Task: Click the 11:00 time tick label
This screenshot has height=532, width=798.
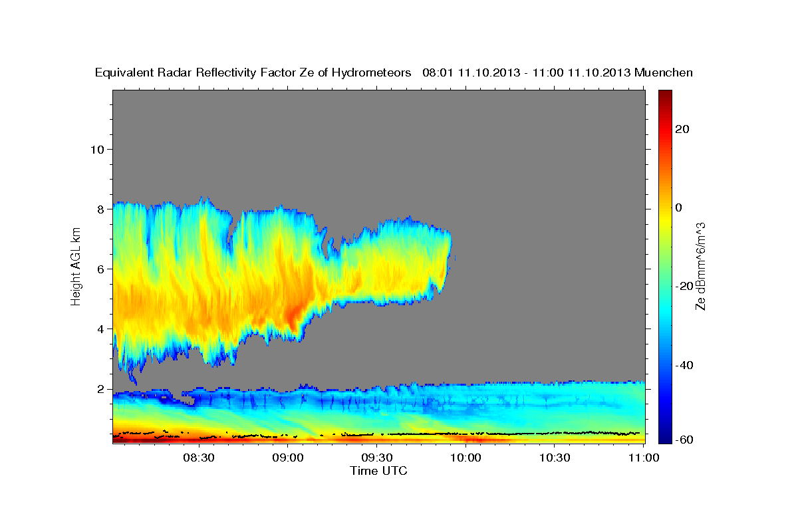Action: (643, 458)
